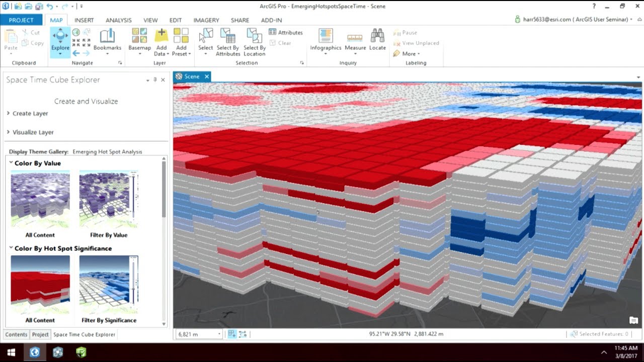Open the Add Preset icon
This screenshot has width=644, height=362.
[x=181, y=36]
